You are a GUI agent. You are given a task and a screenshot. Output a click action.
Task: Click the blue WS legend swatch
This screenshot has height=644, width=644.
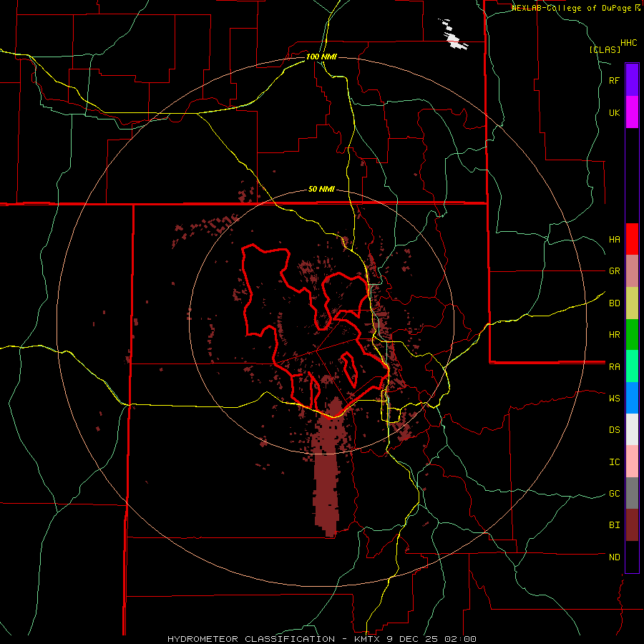[x=632, y=398]
